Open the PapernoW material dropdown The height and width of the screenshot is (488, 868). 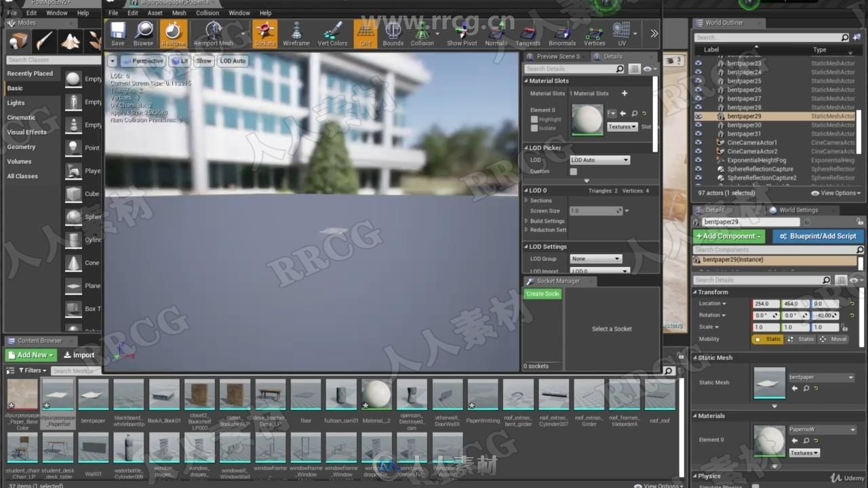pyautogui.click(x=822, y=430)
